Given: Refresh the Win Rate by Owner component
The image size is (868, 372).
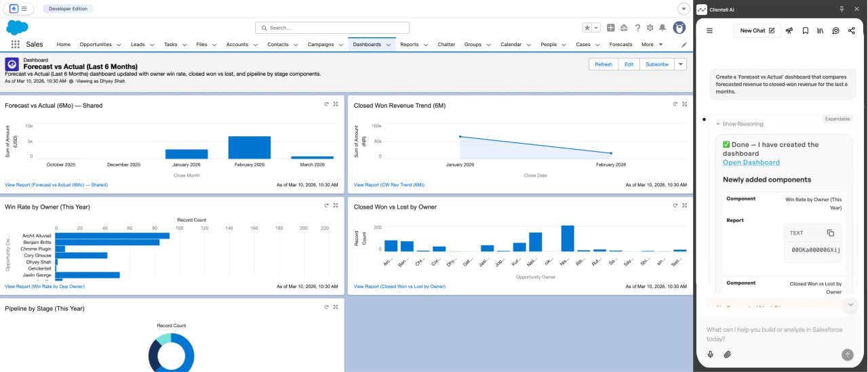Looking at the screenshot, I should point(326,206).
